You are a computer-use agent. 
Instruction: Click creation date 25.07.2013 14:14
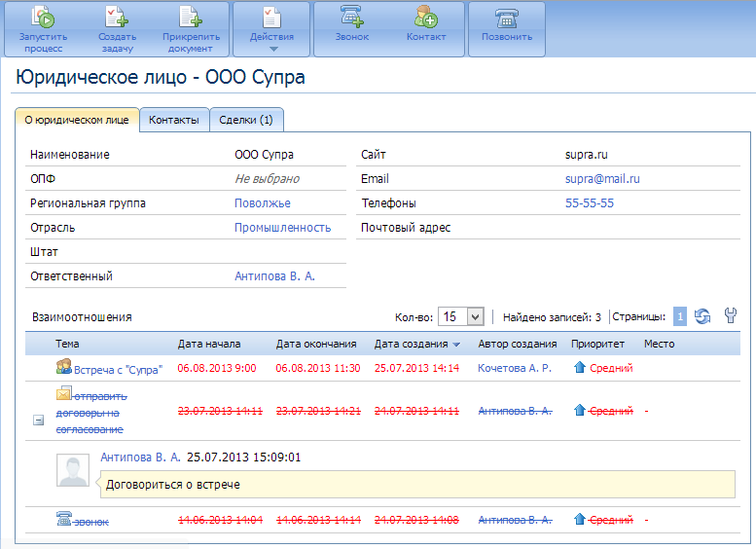[416, 368]
